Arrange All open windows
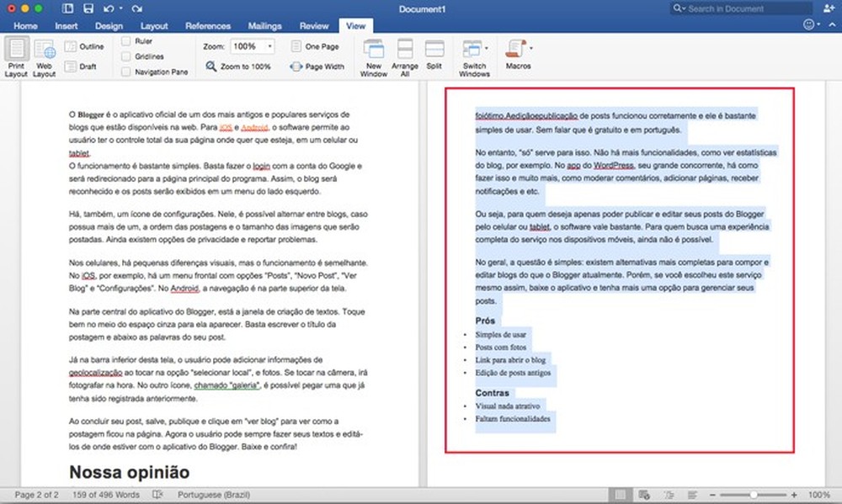The image size is (842, 504). click(405, 58)
